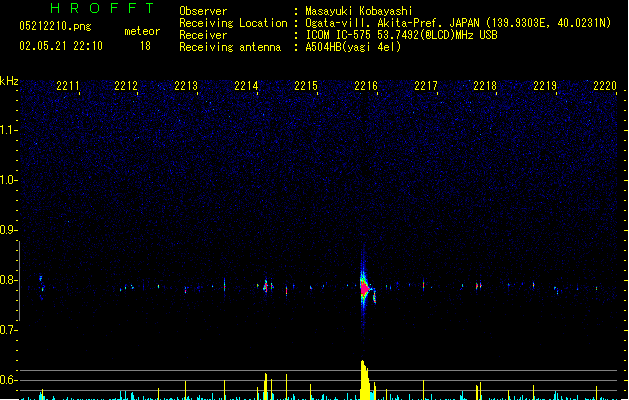The height and width of the screenshot is (400, 629).
Task: Click time marker 2220
Action: (605, 86)
